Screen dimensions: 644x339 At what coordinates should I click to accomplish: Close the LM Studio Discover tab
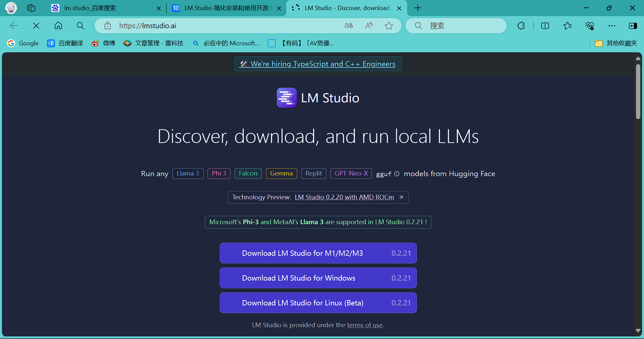[x=399, y=8]
